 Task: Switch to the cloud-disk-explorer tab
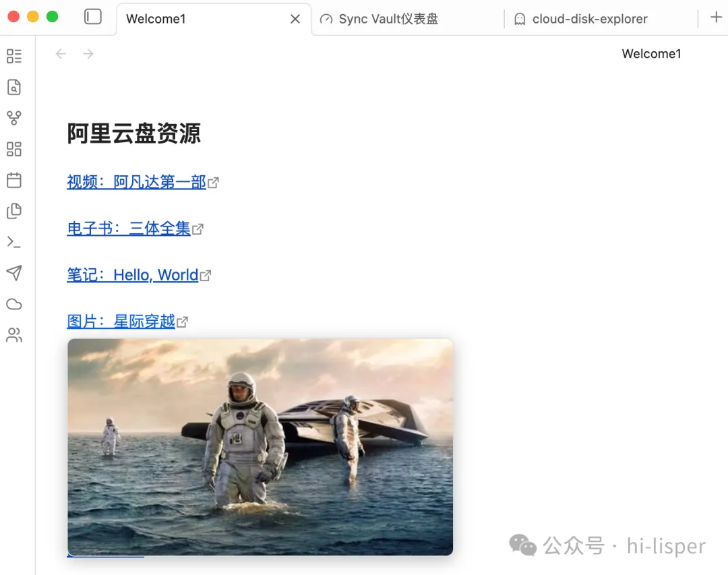coord(590,19)
